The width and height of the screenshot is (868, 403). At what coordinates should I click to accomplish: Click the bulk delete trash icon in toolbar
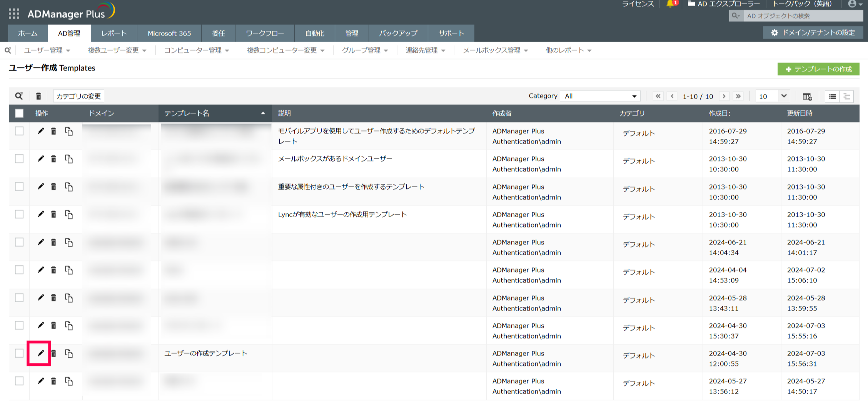[38, 96]
